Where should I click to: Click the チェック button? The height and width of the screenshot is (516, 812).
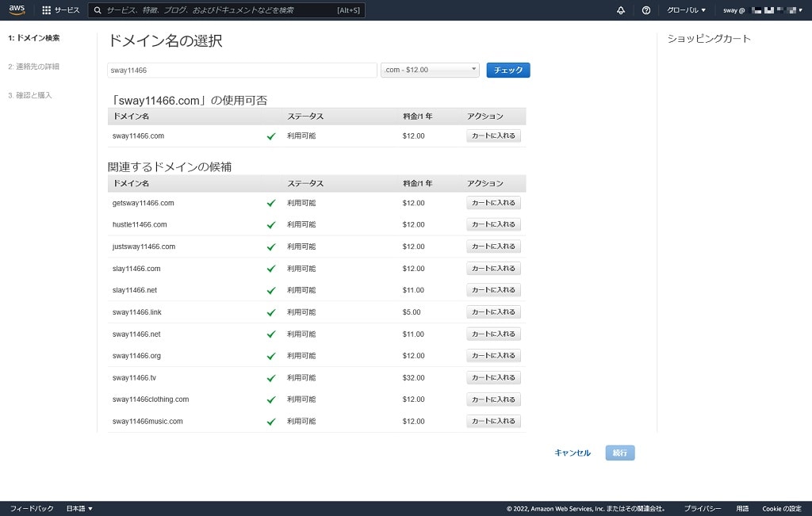508,70
